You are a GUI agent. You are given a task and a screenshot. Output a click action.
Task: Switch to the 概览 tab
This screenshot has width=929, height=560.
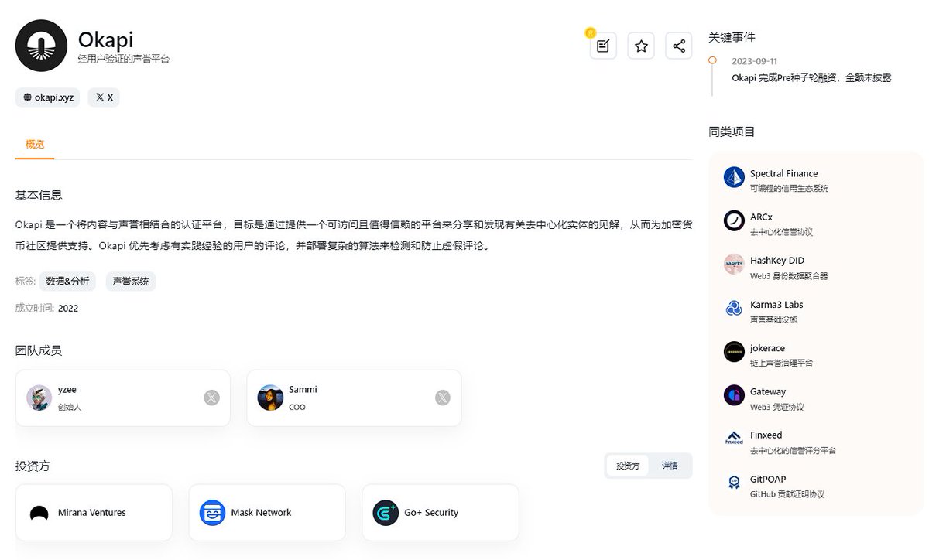[35, 144]
